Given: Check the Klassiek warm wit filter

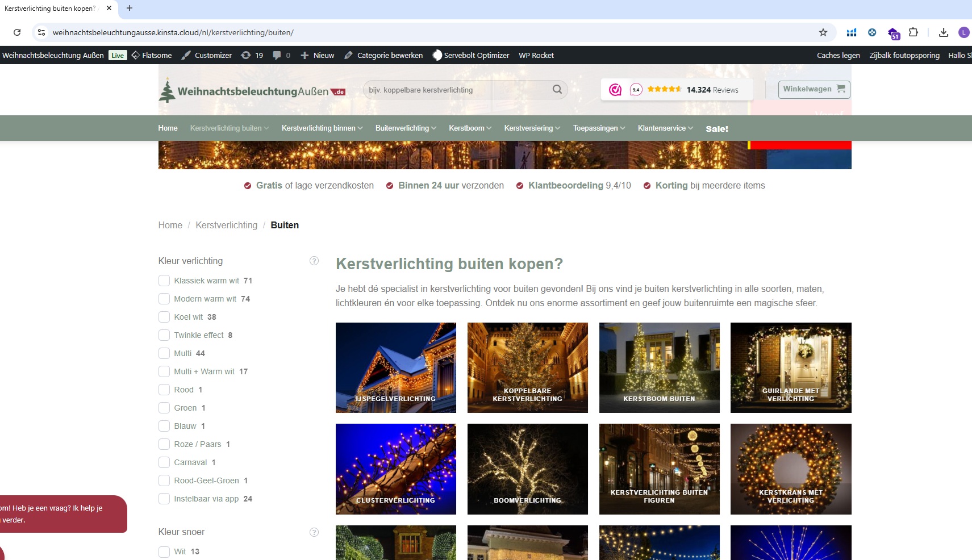Looking at the screenshot, I should tap(164, 281).
